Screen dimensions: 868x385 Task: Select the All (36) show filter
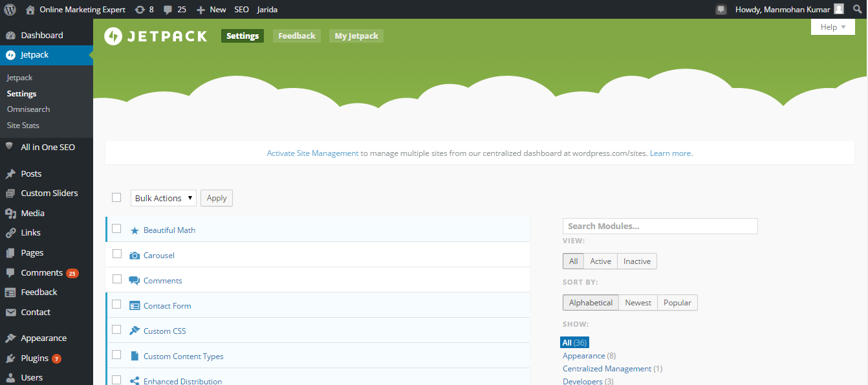coord(574,343)
